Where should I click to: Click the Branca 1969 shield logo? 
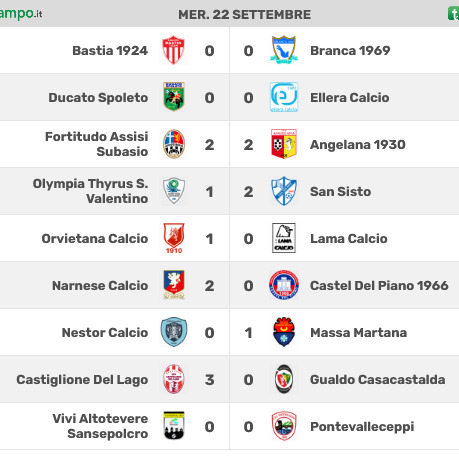coord(284,50)
